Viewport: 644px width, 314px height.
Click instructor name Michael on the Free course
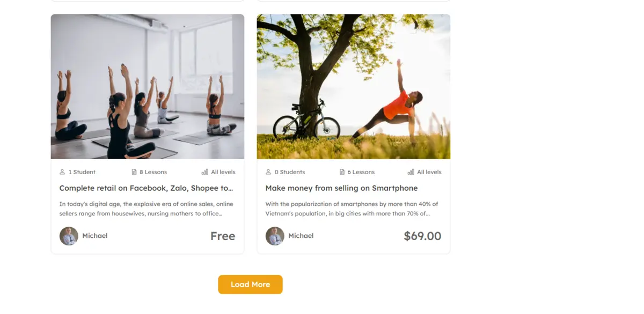pos(95,236)
